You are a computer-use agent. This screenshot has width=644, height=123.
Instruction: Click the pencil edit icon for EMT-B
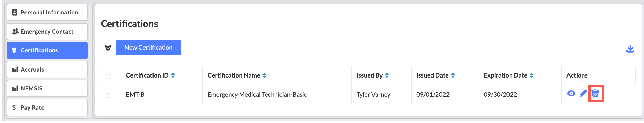pos(583,94)
